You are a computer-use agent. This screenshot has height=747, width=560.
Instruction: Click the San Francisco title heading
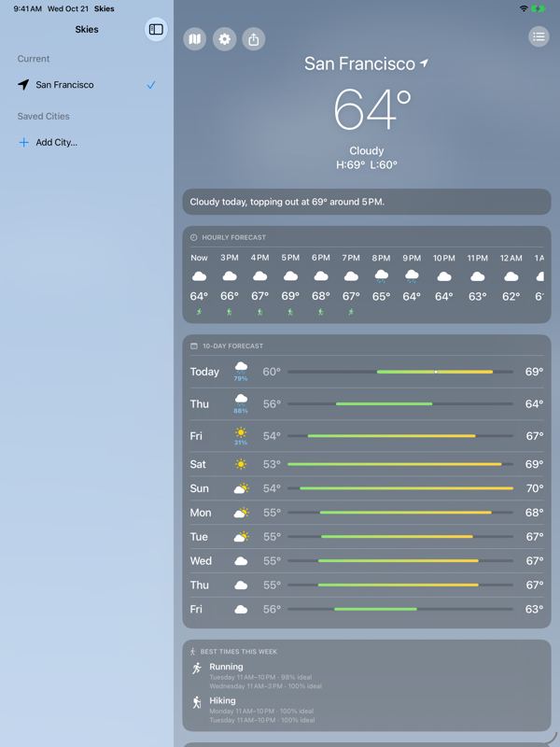pos(359,63)
